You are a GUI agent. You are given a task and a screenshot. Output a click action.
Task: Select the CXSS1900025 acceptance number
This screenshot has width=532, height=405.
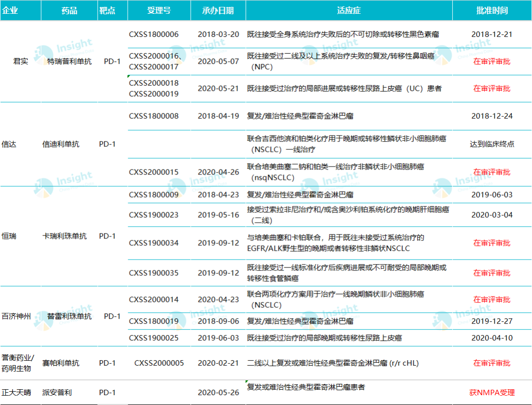(x=154, y=338)
